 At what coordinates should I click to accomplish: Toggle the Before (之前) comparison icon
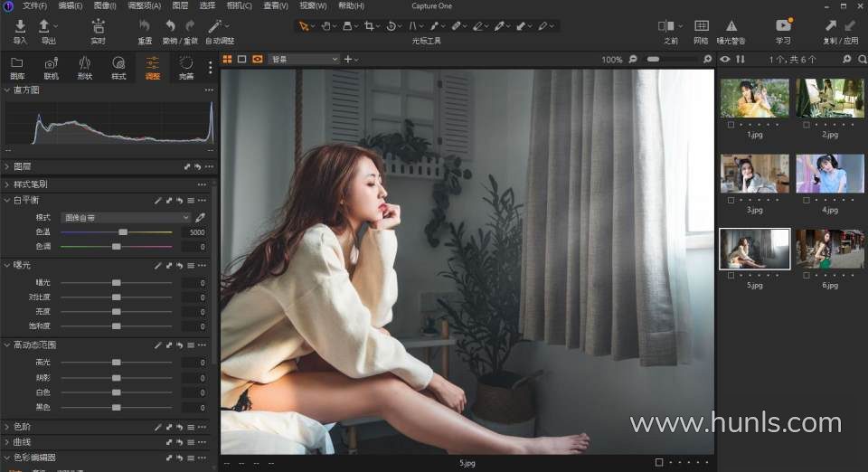(x=666, y=26)
